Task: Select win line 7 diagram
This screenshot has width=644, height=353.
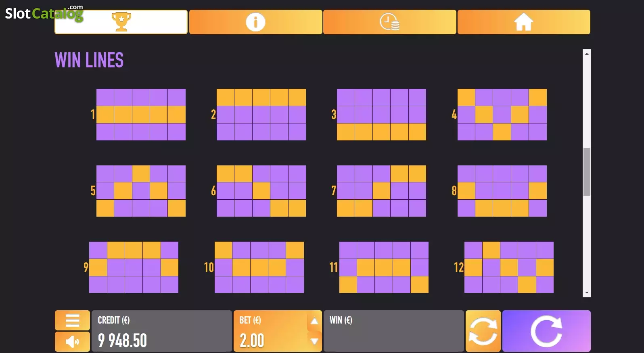Action: click(381, 191)
